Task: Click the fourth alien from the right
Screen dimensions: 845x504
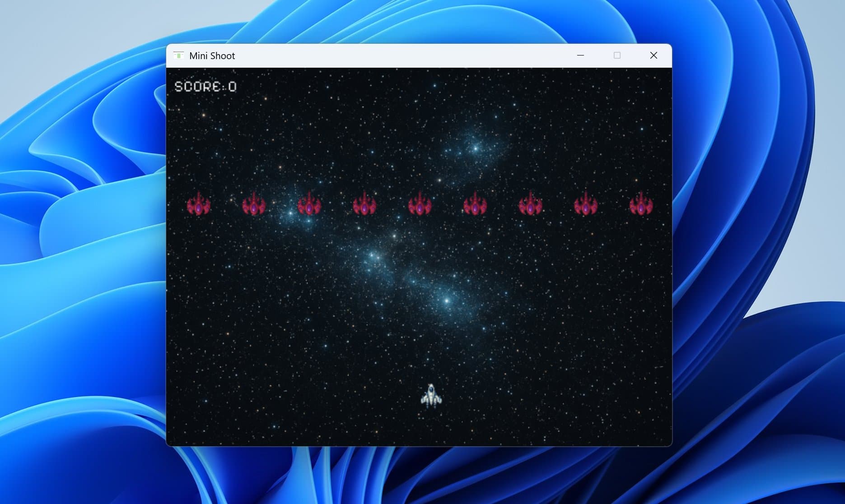Action: click(x=476, y=205)
